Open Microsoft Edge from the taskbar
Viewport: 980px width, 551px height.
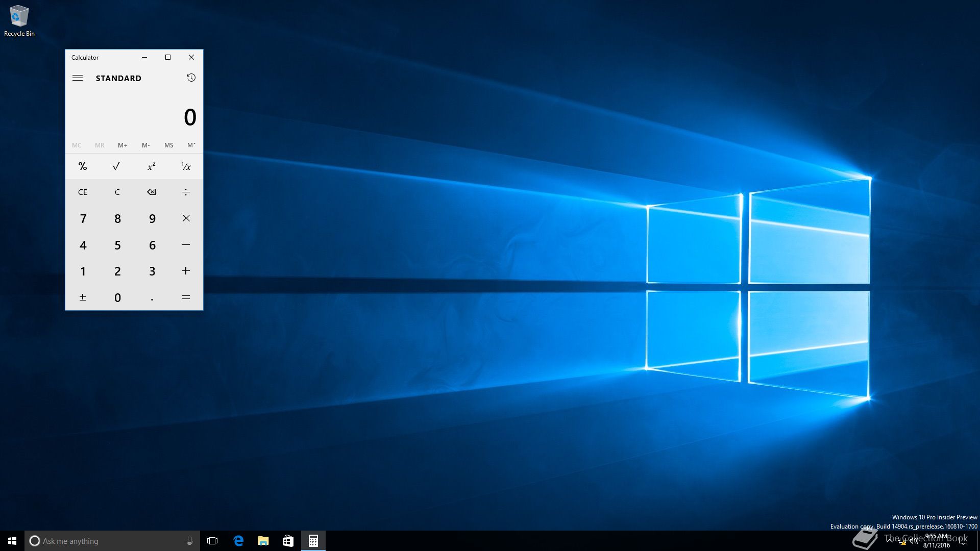pos(238,541)
